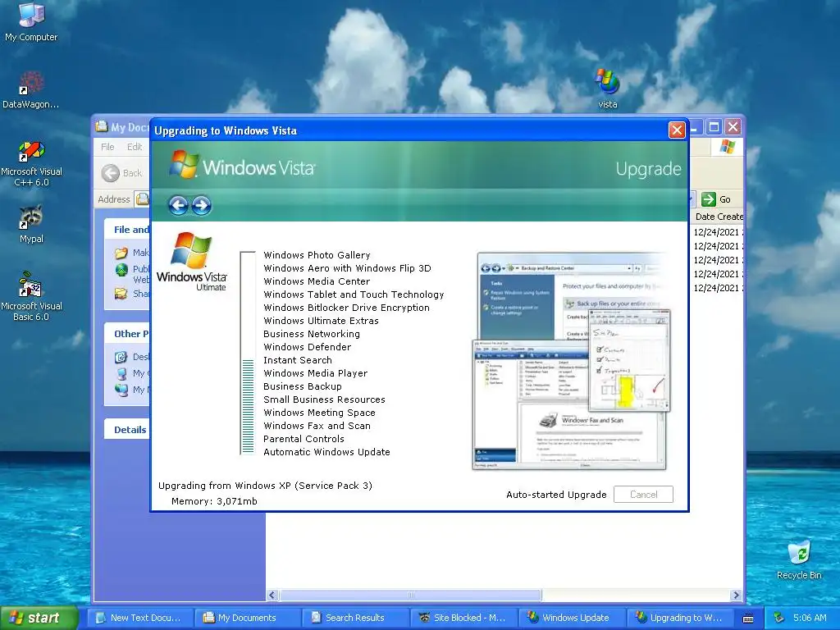
Task: Click the upgrade progress bar
Action: pos(248,353)
